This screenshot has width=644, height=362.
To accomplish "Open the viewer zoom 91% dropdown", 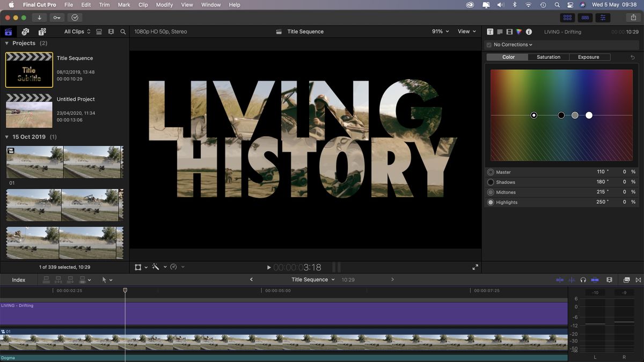I will [440, 32].
